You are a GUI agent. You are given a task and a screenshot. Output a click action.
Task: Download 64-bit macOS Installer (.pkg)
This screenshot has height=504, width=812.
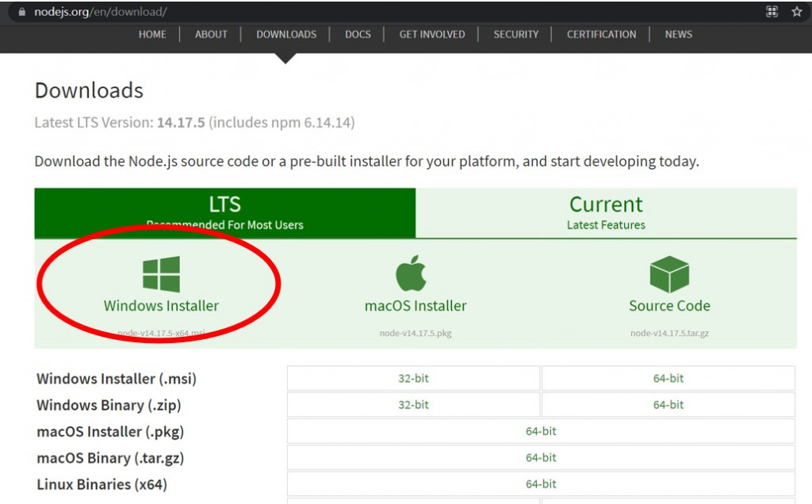(x=541, y=431)
